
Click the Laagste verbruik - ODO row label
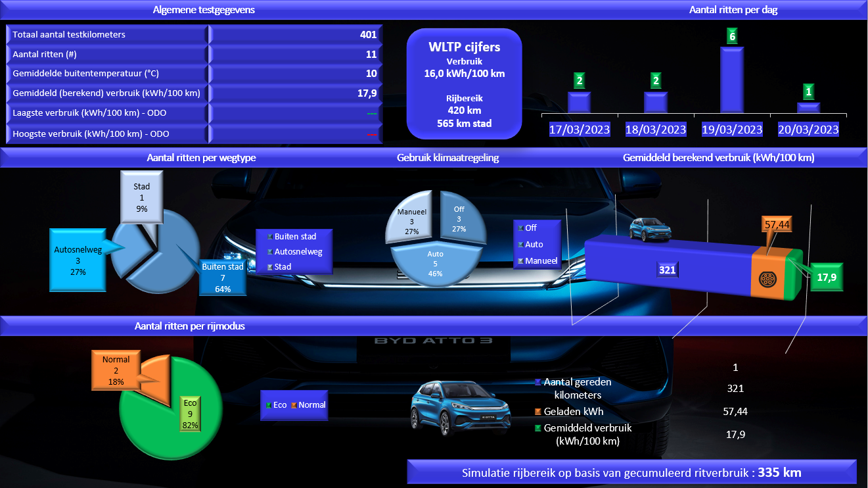(x=107, y=113)
